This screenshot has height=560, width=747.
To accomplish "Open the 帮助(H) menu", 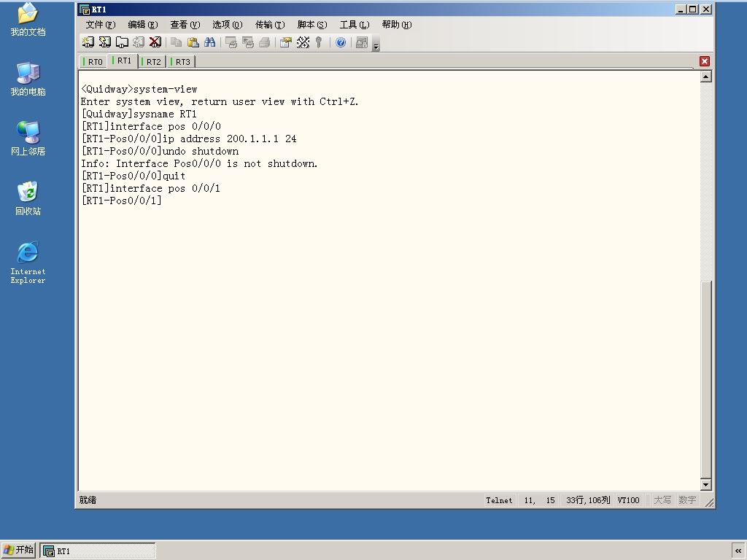I will [397, 24].
